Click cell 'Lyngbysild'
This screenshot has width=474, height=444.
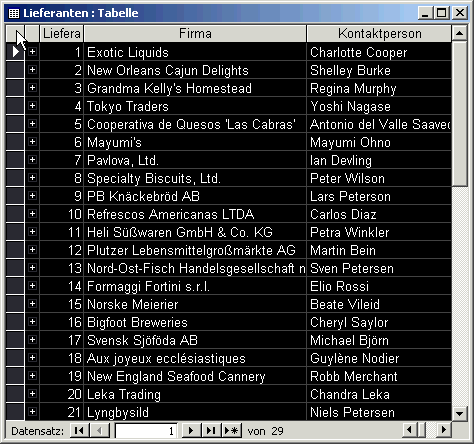click(x=195, y=412)
